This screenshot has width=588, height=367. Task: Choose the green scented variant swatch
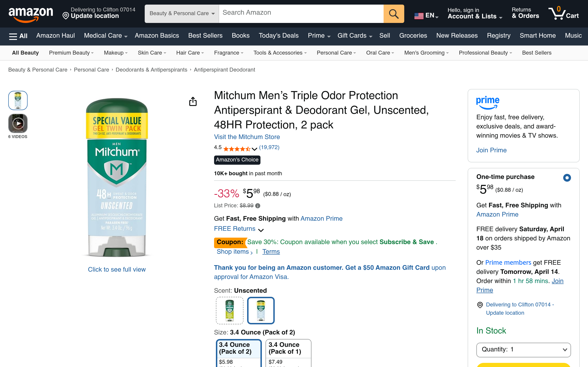(x=230, y=310)
